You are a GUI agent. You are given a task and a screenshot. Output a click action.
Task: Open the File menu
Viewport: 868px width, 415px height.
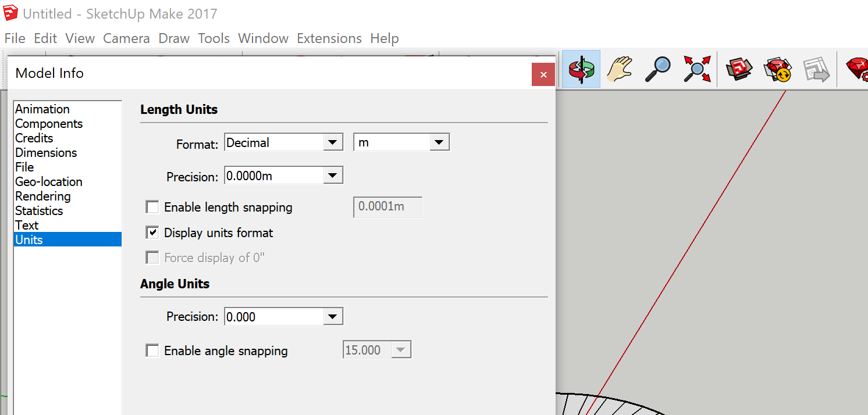coord(15,38)
